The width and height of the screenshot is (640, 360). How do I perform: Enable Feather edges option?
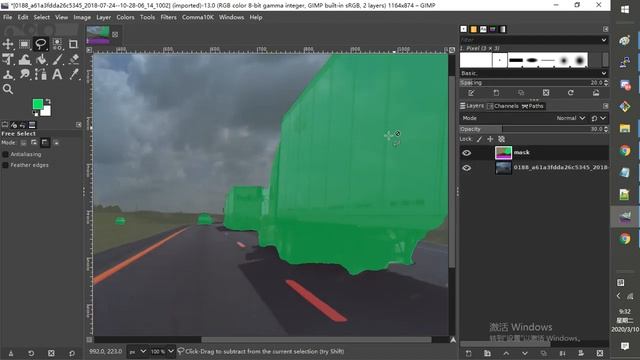(5, 165)
